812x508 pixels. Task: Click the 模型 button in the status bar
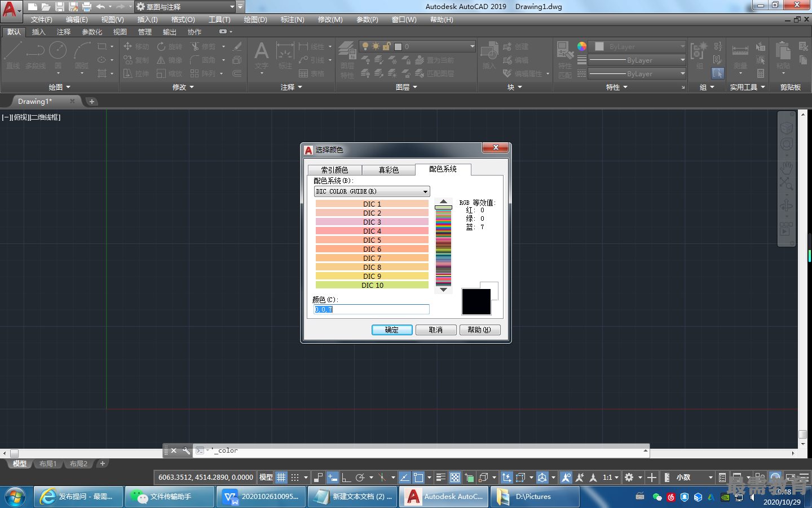266,478
